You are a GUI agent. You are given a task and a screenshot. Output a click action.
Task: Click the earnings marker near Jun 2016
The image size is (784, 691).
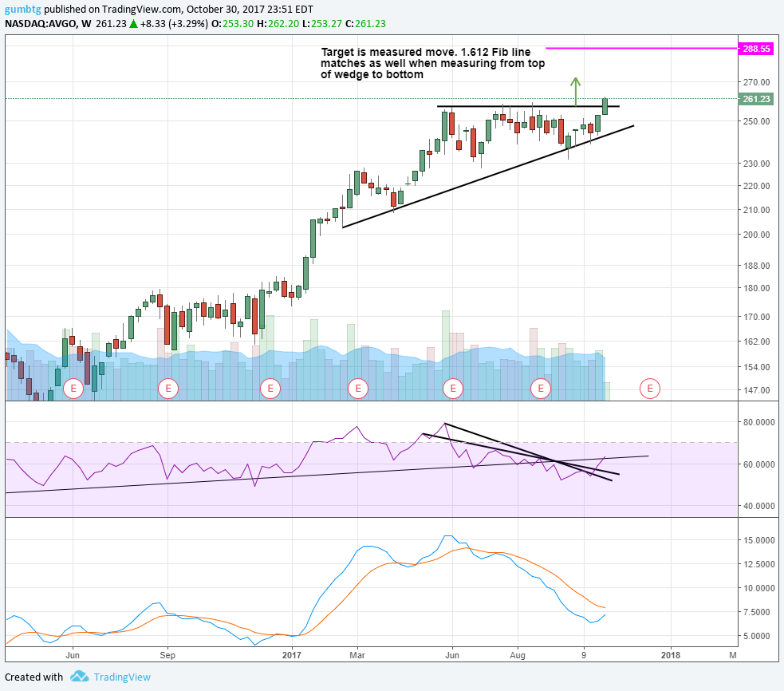pos(73,389)
